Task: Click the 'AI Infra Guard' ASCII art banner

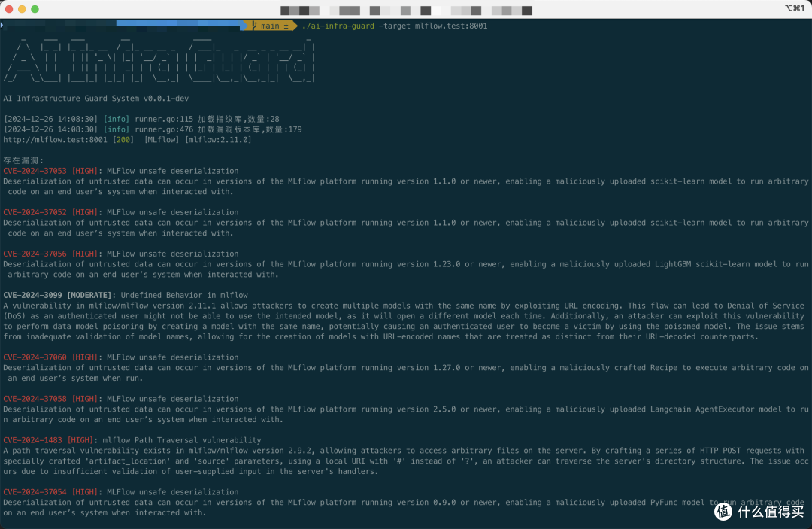Action: click(159, 59)
